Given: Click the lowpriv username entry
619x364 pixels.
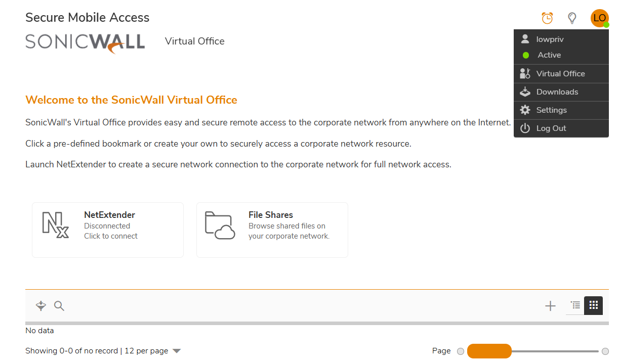Looking at the screenshot, I should tap(550, 39).
